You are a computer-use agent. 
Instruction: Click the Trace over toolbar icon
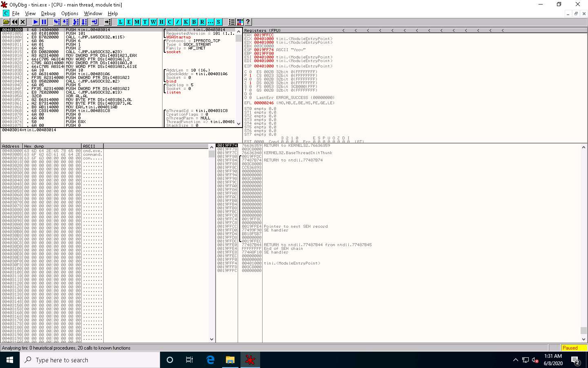coord(84,22)
